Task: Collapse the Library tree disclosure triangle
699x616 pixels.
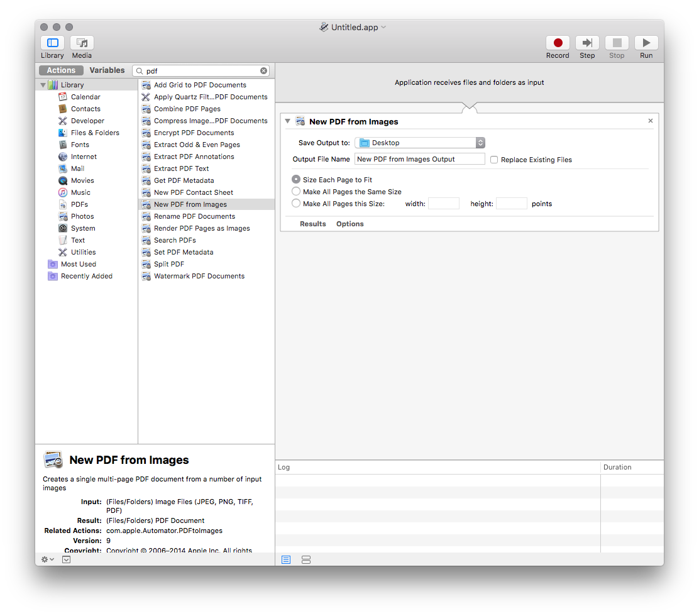Action: [x=43, y=85]
